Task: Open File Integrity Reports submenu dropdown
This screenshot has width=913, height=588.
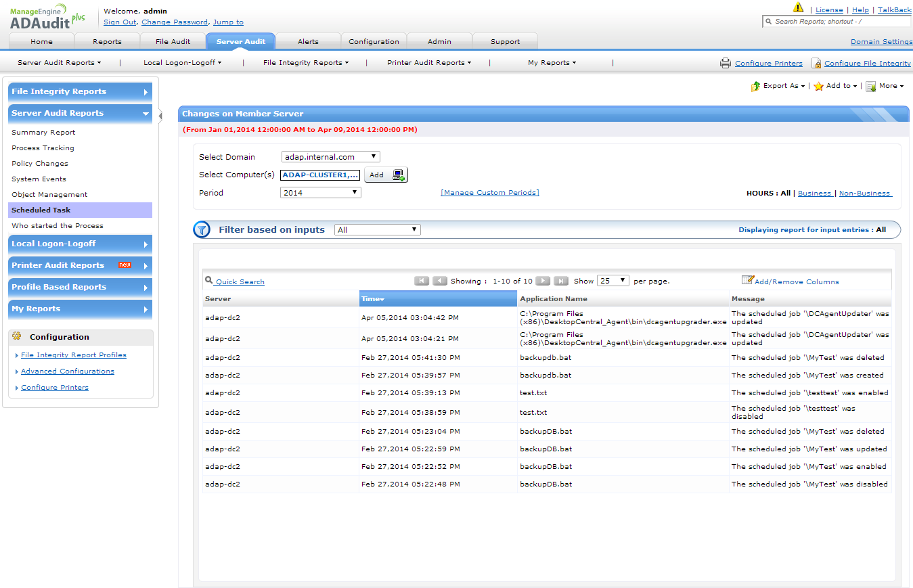Action: click(306, 63)
